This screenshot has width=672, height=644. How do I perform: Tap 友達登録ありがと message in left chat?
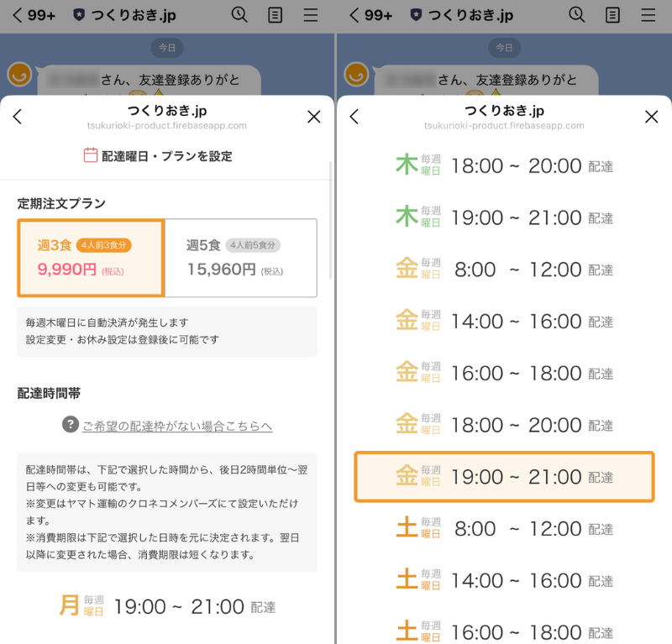coord(150,80)
